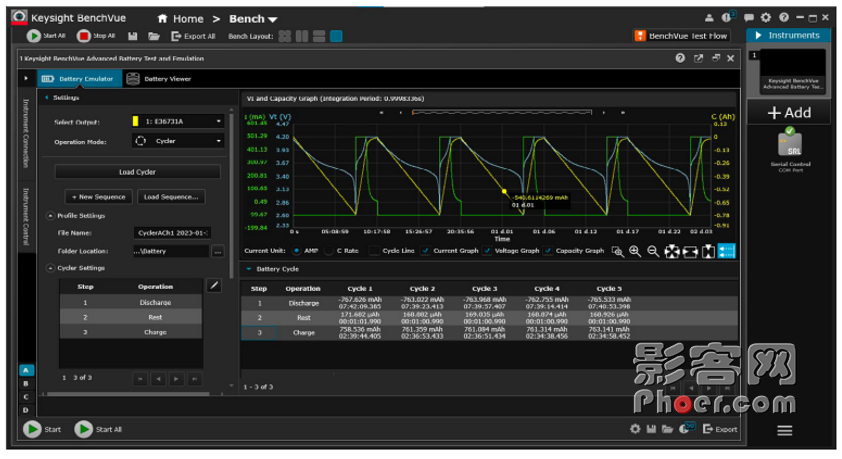
Task: Click the open folder icon in top toolbar
Action: (x=154, y=36)
